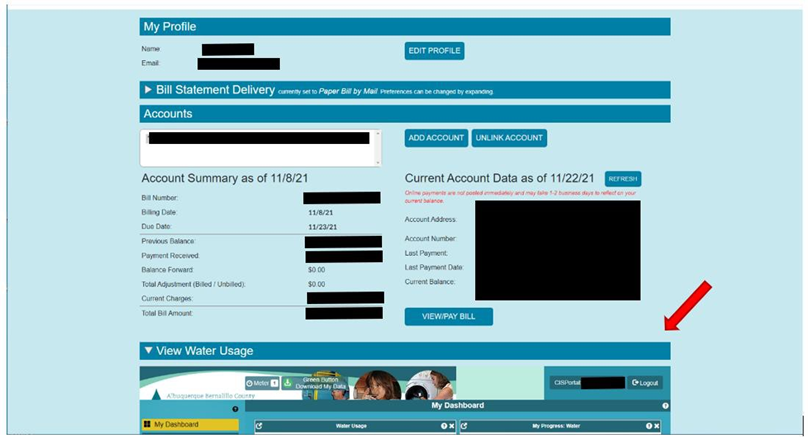Click the Unlink Account button
808x437 pixels.
tap(509, 138)
